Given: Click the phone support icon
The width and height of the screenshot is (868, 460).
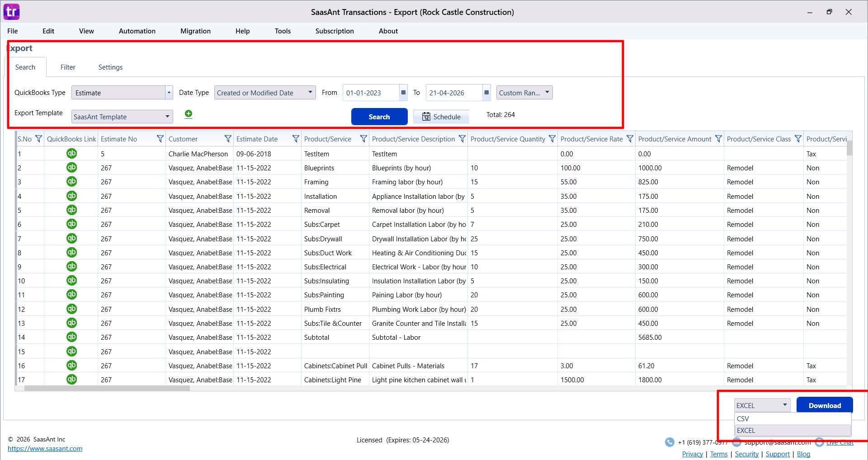Looking at the screenshot, I should 670,442.
